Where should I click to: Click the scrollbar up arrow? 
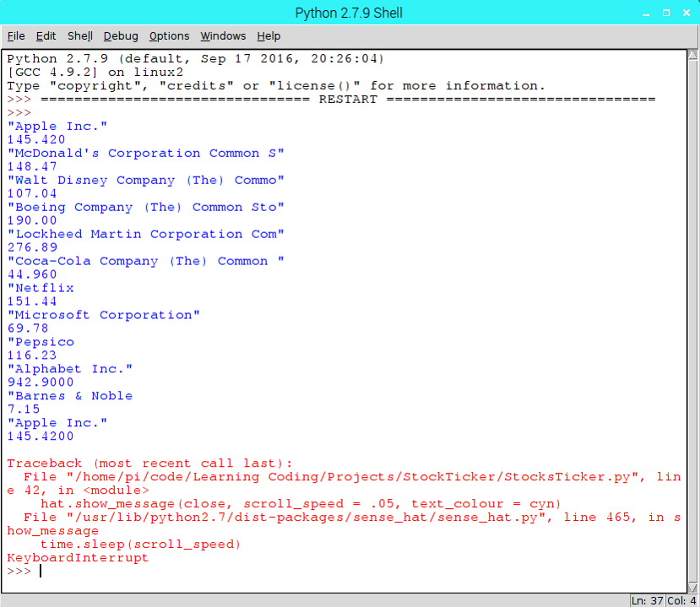(693, 55)
